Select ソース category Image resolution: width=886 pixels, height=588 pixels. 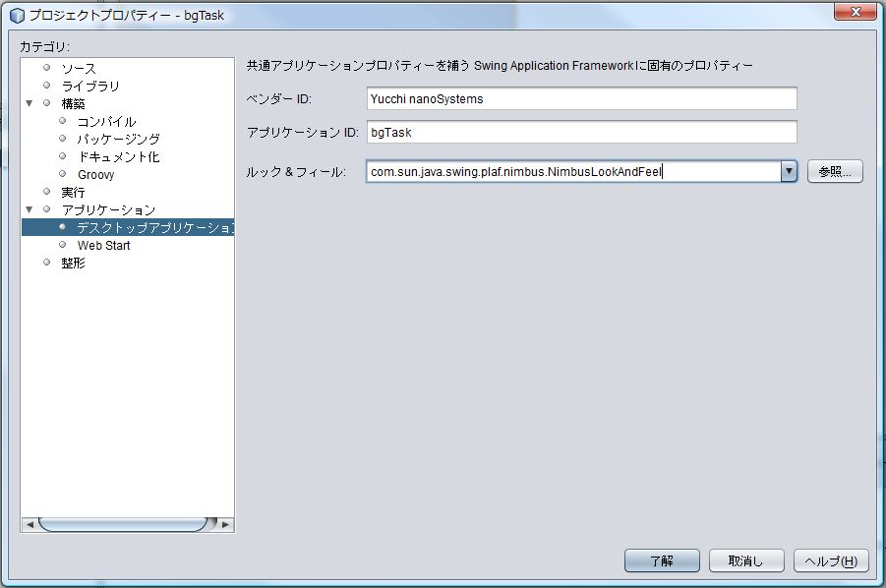coord(79,68)
